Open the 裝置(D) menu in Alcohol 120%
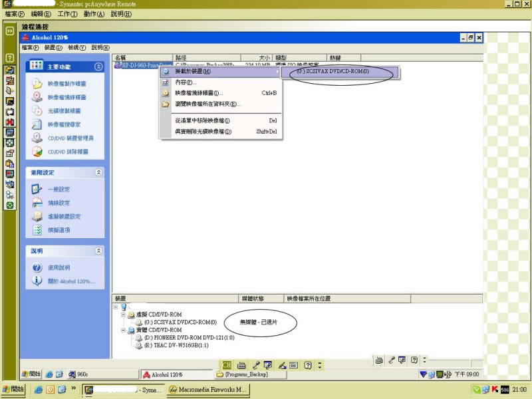Screen dimensions: 532x399 (53, 47)
